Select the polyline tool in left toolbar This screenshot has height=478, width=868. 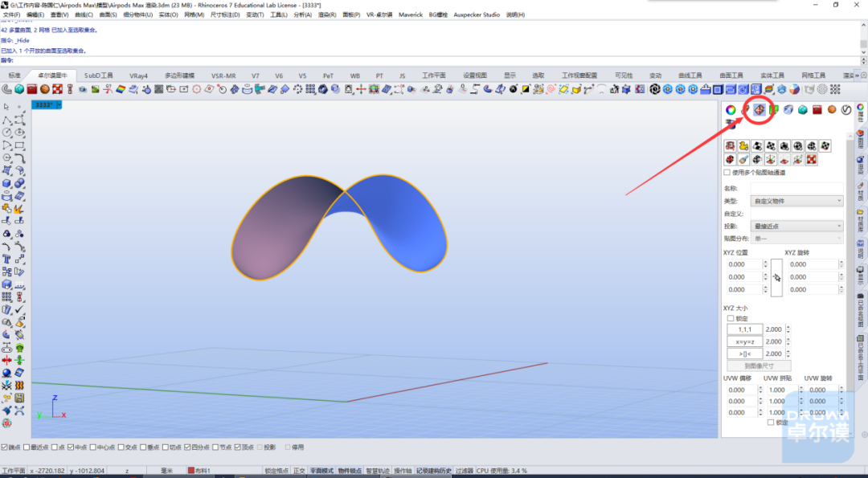pos(6,120)
